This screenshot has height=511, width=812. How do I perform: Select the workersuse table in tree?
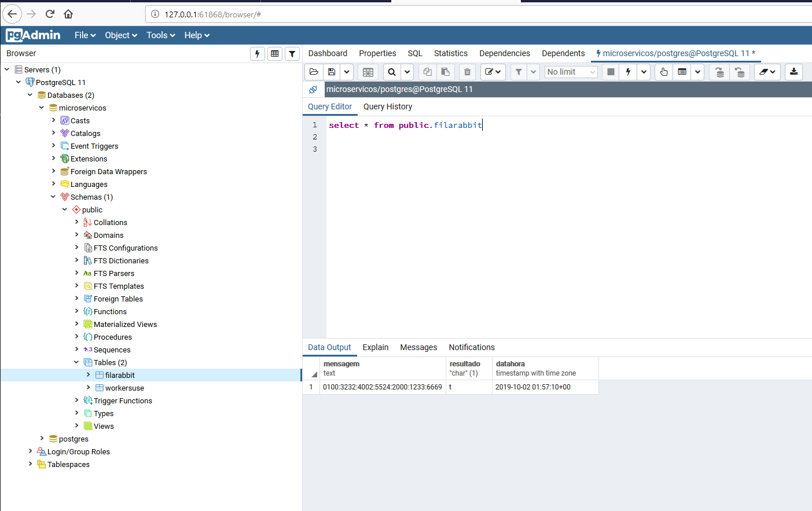pyautogui.click(x=124, y=388)
